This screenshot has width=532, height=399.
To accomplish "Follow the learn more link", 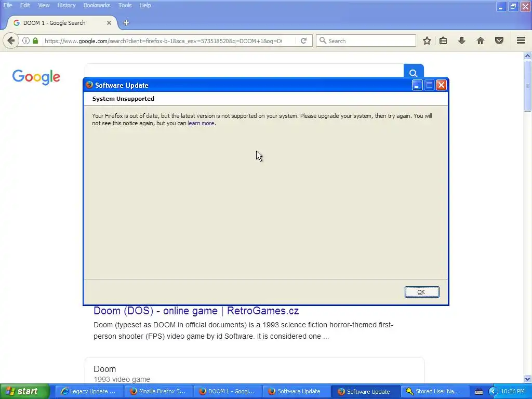I will pos(201,123).
